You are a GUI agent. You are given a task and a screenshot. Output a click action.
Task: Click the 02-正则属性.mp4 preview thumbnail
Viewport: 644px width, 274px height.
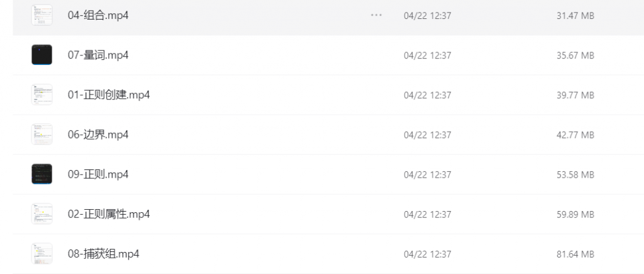pos(42,214)
